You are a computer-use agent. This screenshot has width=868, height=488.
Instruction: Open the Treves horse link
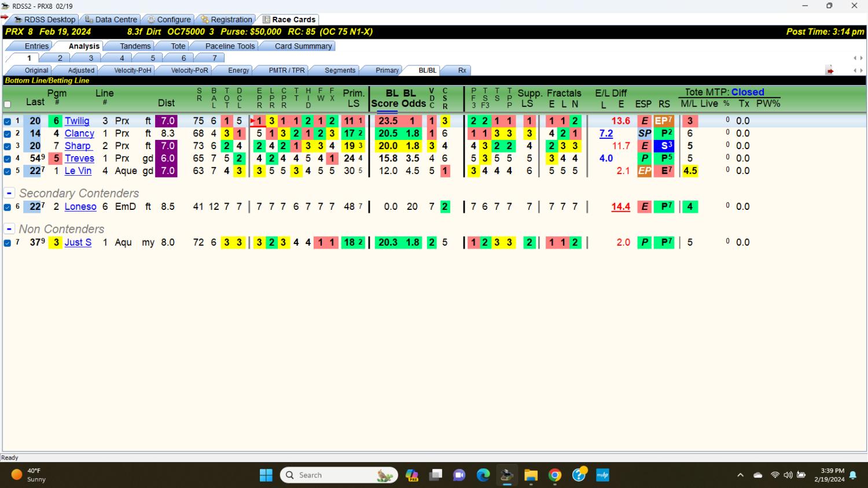coord(79,158)
